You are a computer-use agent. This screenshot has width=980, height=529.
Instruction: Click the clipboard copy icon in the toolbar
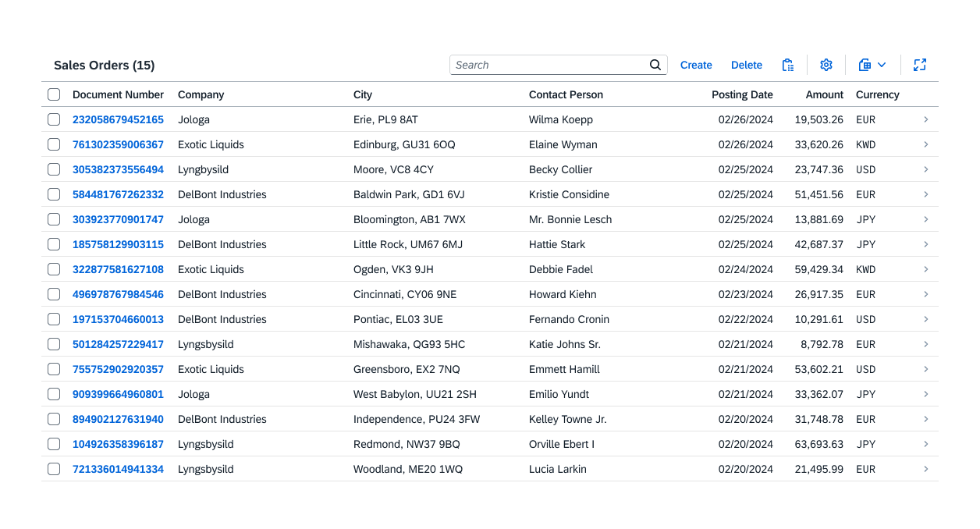point(788,65)
